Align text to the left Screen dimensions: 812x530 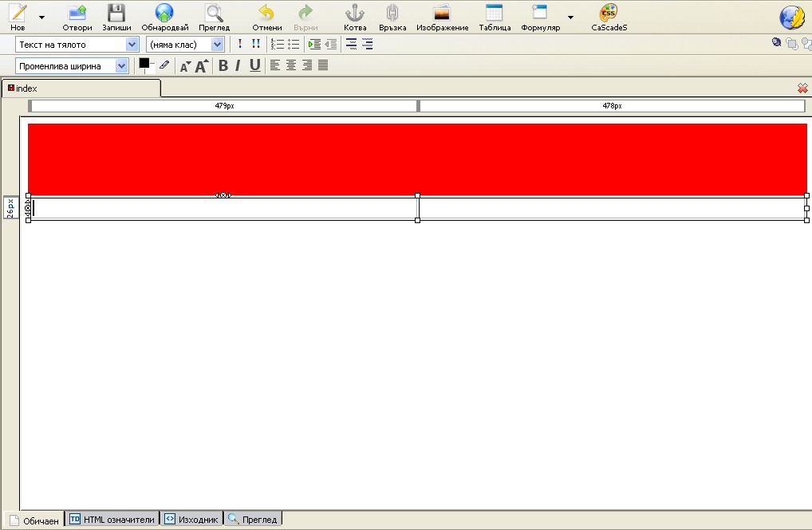pos(275,65)
